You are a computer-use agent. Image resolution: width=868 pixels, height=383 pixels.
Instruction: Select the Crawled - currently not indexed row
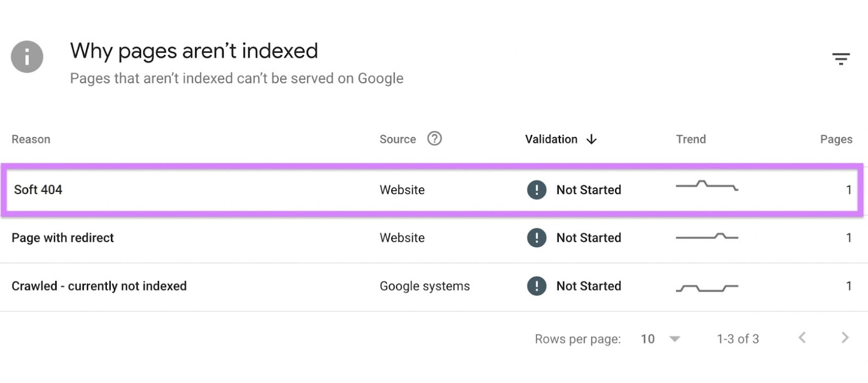(x=99, y=286)
